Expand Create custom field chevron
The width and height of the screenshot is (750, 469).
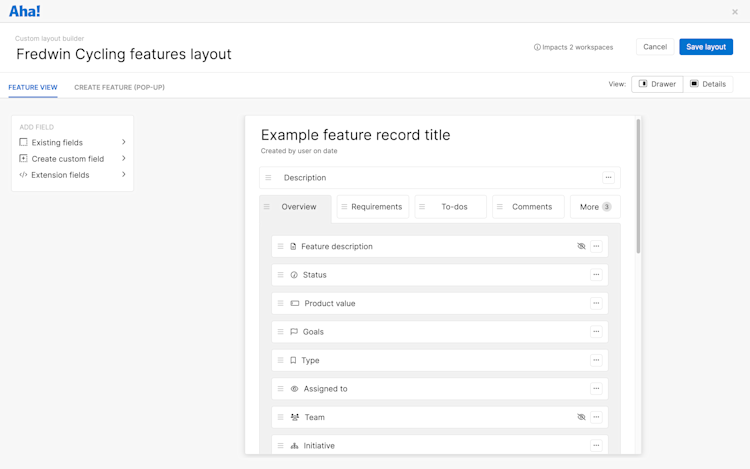(123, 158)
